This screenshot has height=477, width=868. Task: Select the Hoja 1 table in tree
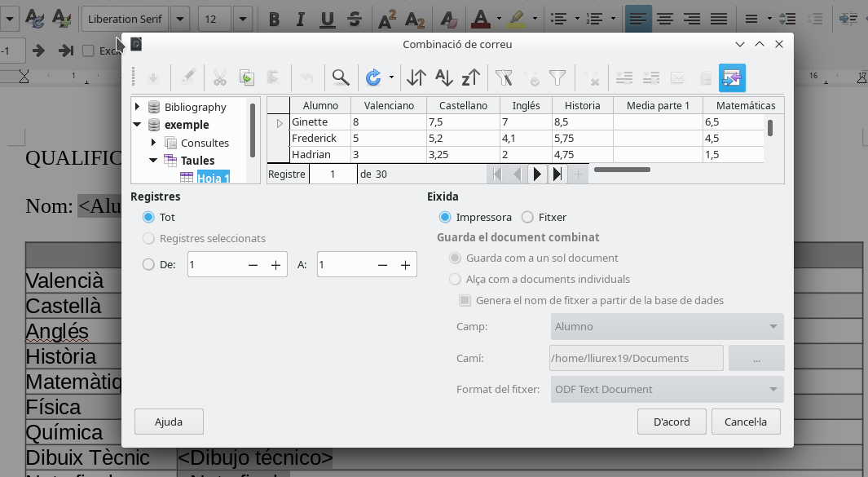point(213,178)
